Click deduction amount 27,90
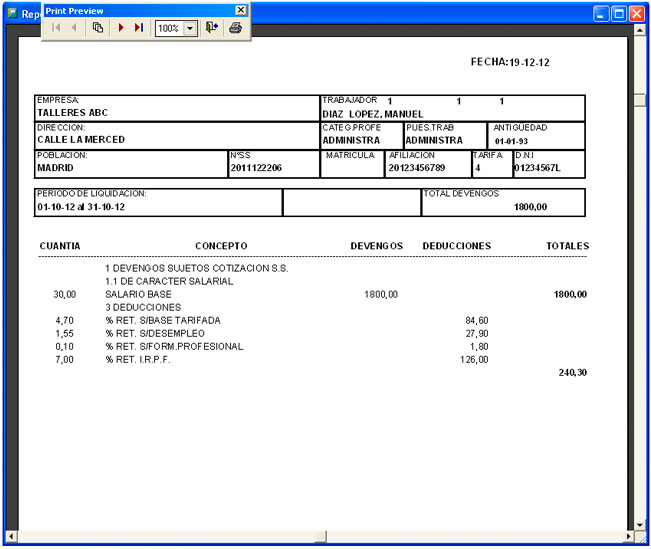The width and height of the screenshot is (651, 549). pos(477,333)
